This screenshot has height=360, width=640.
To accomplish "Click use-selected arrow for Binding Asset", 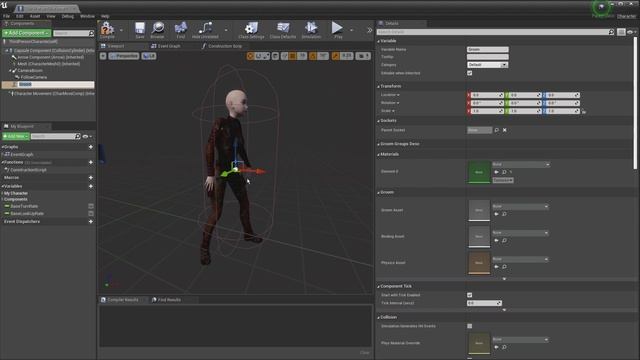I will [496, 240].
